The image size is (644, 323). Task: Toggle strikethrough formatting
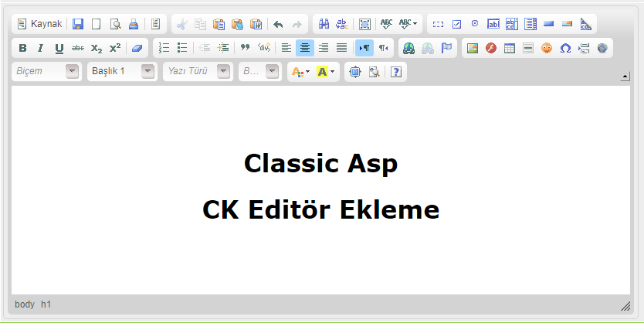(78, 48)
